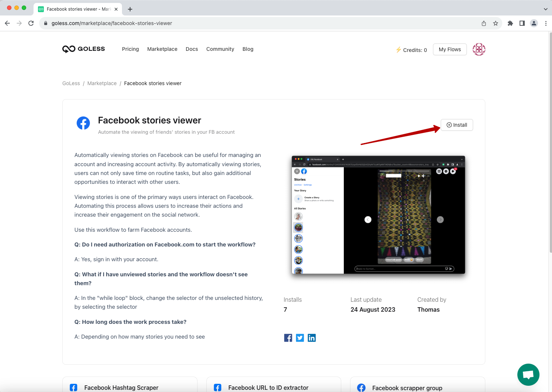Image resolution: width=552 pixels, height=392 pixels.
Task: Go to Marketplace breadcrumb
Action: [x=102, y=83]
